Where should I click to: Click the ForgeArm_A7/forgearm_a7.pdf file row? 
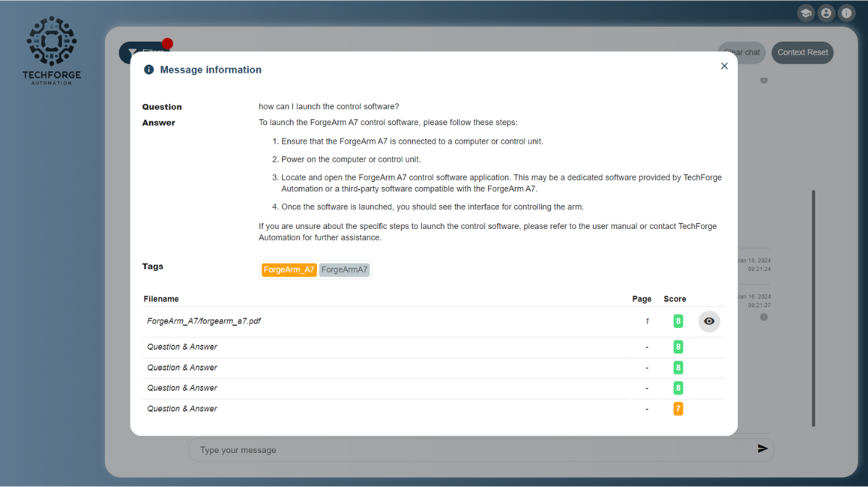[x=204, y=321]
